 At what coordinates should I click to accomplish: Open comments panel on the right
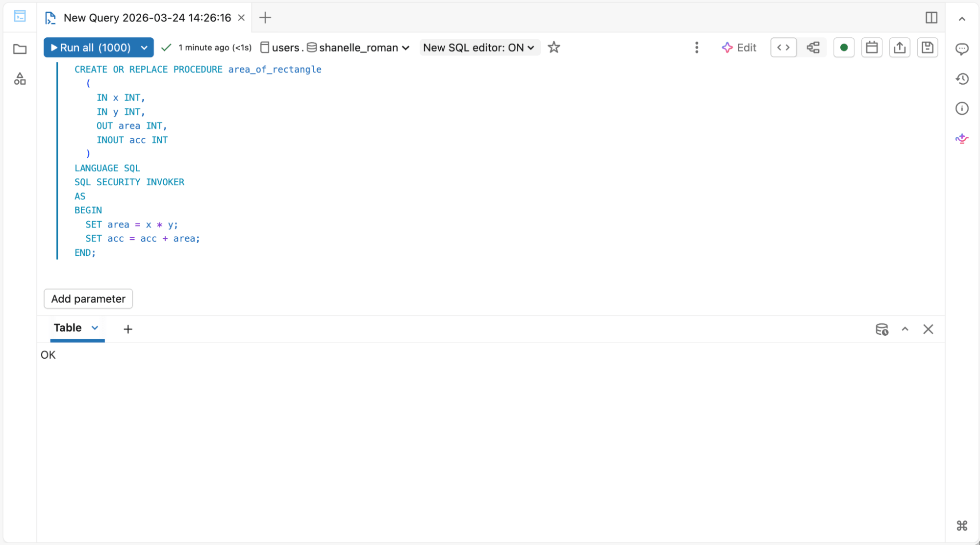point(961,49)
